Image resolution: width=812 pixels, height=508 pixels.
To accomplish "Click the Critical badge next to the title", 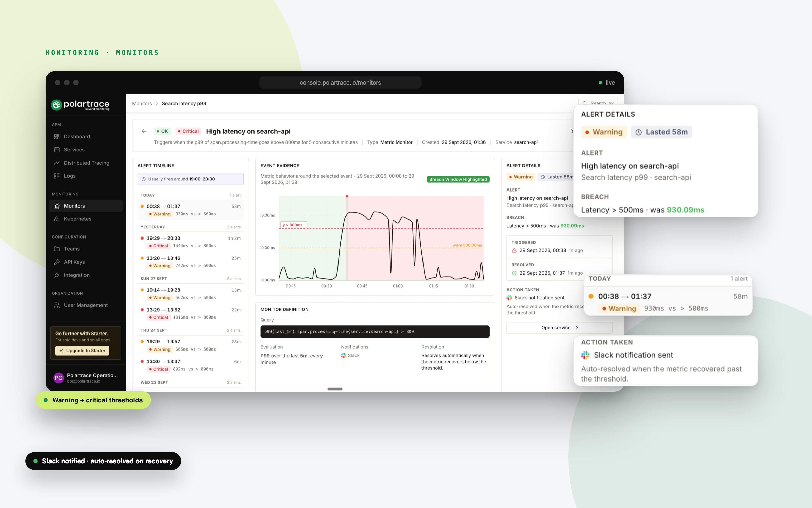I will click(x=188, y=131).
